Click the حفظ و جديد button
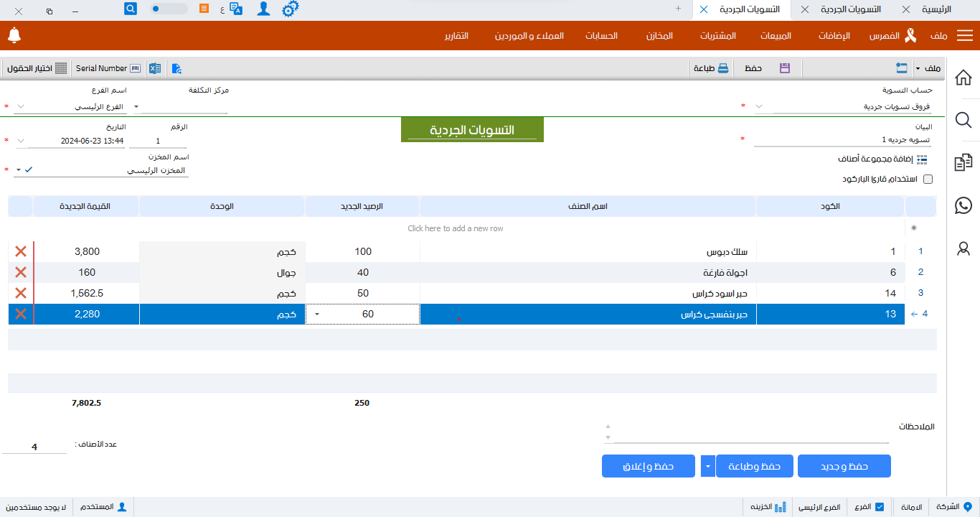The height and width of the screenshot is (517, 980). point(844,465)
